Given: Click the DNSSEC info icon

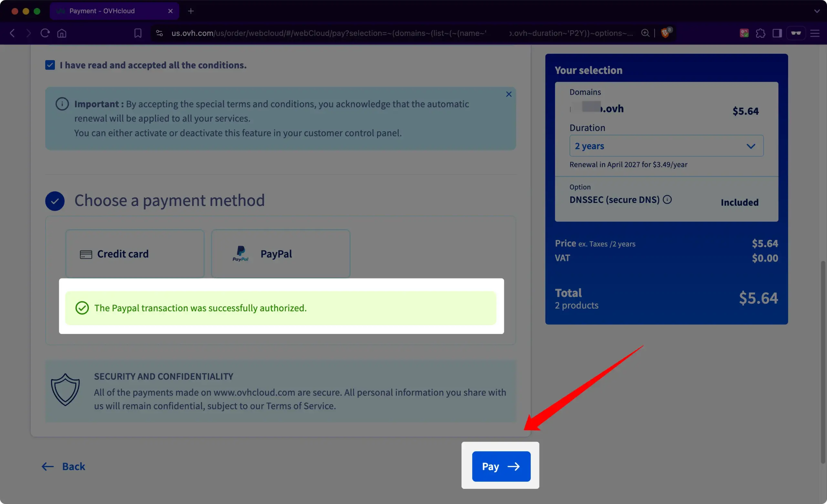Looking at the screenshot, I should point(667,200).
